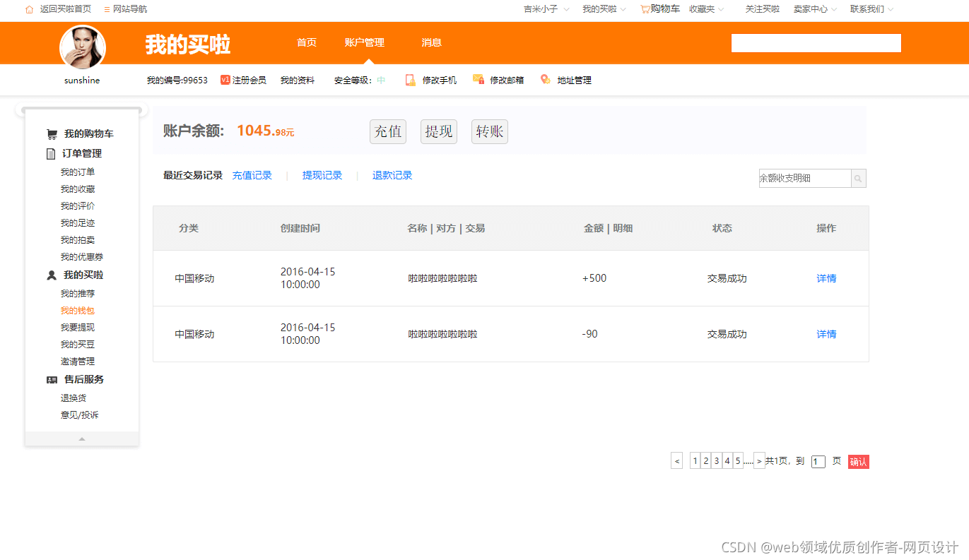Select page 2 in pagination
Viewport: 969px width, 560px height.
click(x=706, y=461)
